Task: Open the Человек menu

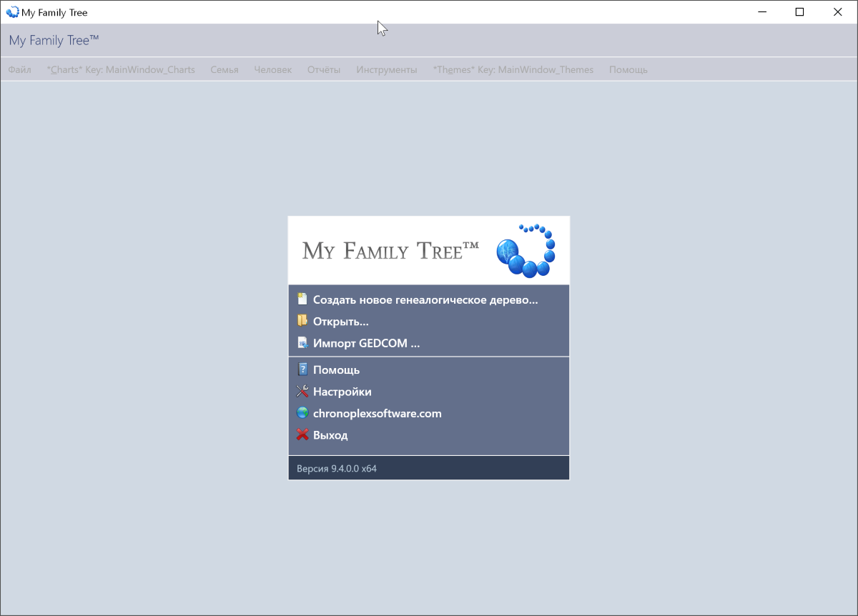Action: (273, 69)
